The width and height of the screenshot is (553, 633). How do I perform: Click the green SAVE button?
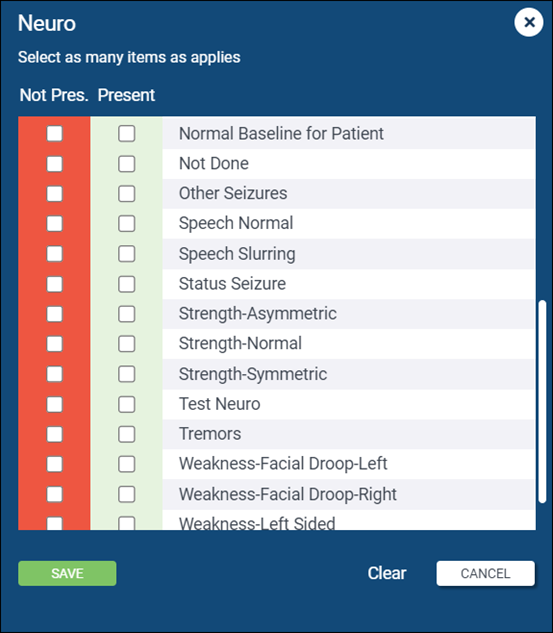pyautogui.click(x=67, y=573)
